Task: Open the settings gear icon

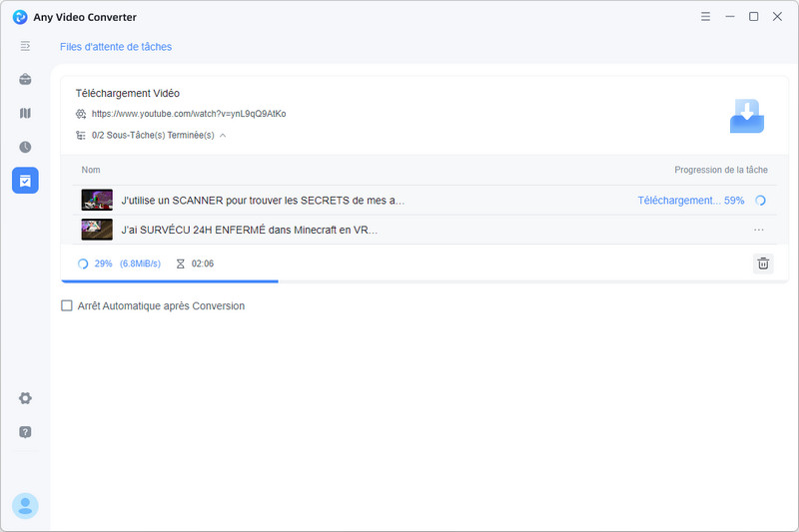Action: point(25,398)
